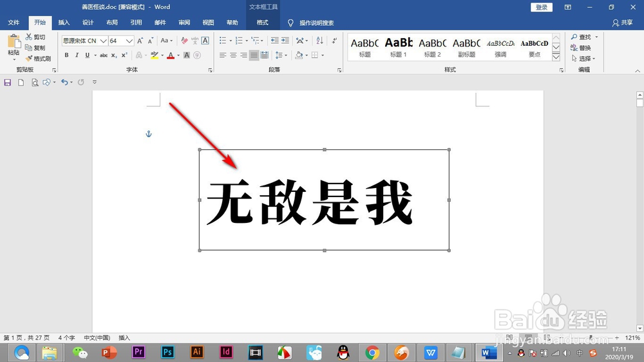Open paragraph shading fill color
Viewport: 644px width, 362px height.
click(x=299, y=55)
